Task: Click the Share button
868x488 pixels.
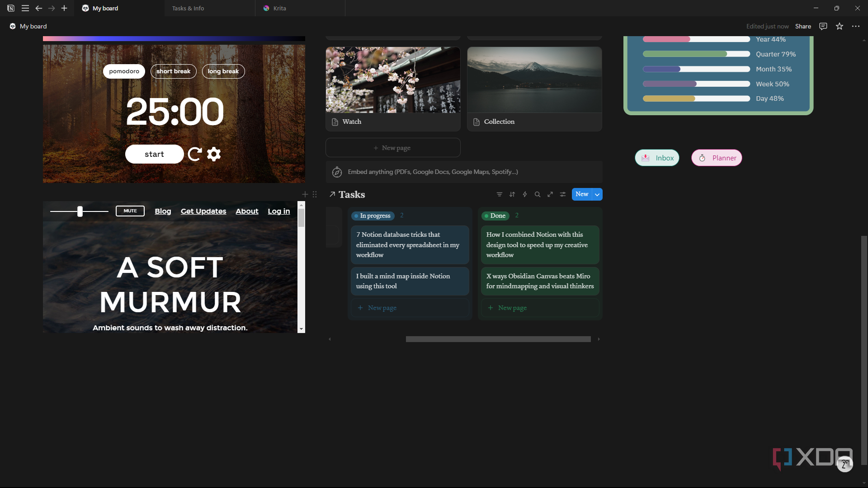Action: point(803,26)
